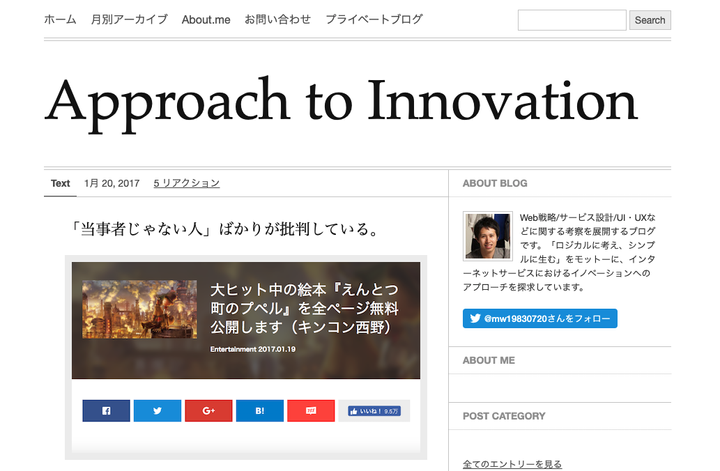Image resolution: width=720 pixels, height=471 pixels.
Task: Click the blog description text beginning Web戦略
Action: coord(559,252)
